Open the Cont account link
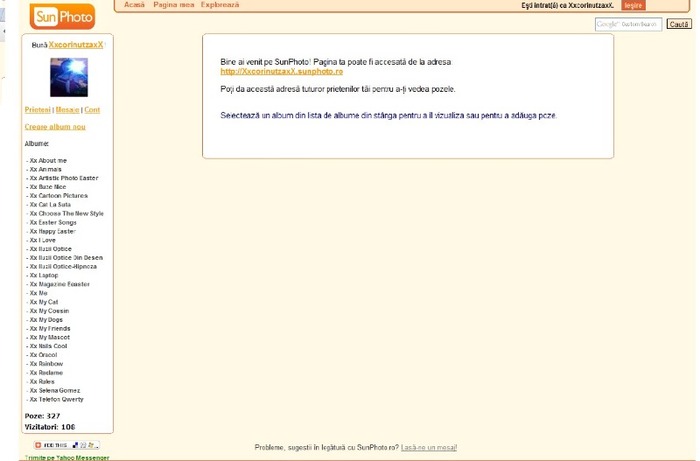700x461 pixels. click(92, 109)
